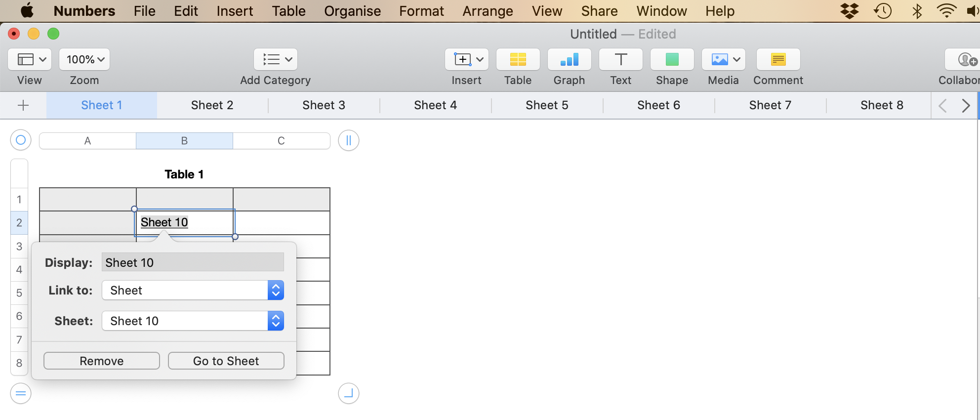This screenshot has height=420, width=980.
Task: Open the Organise menu
Action: (x=352, y=11)
